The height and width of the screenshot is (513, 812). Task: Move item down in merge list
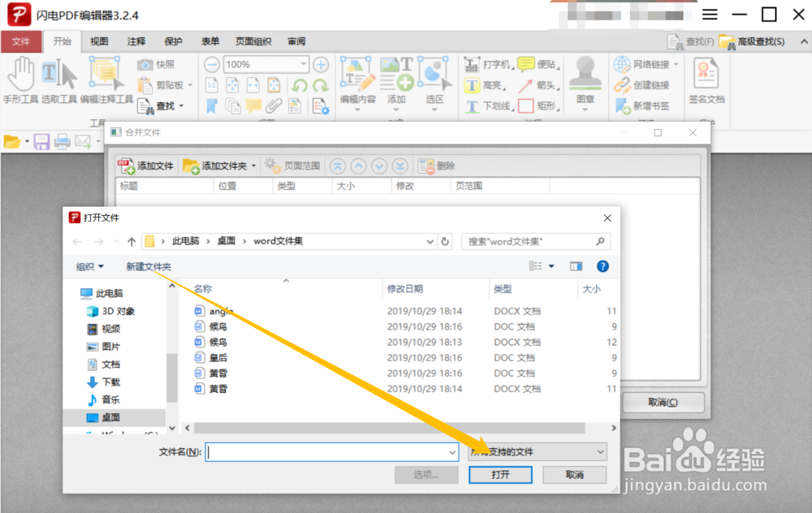tap(379, 166)
